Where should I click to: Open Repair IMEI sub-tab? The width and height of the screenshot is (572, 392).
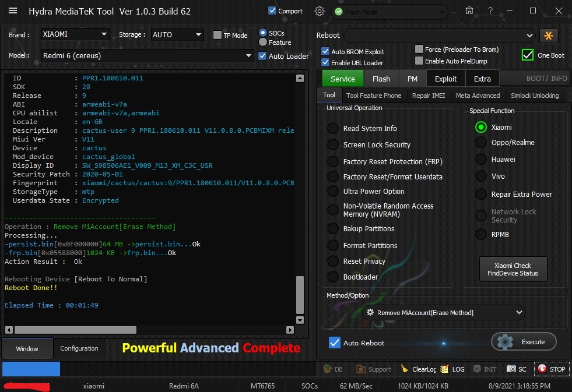(x=428, y=96)
